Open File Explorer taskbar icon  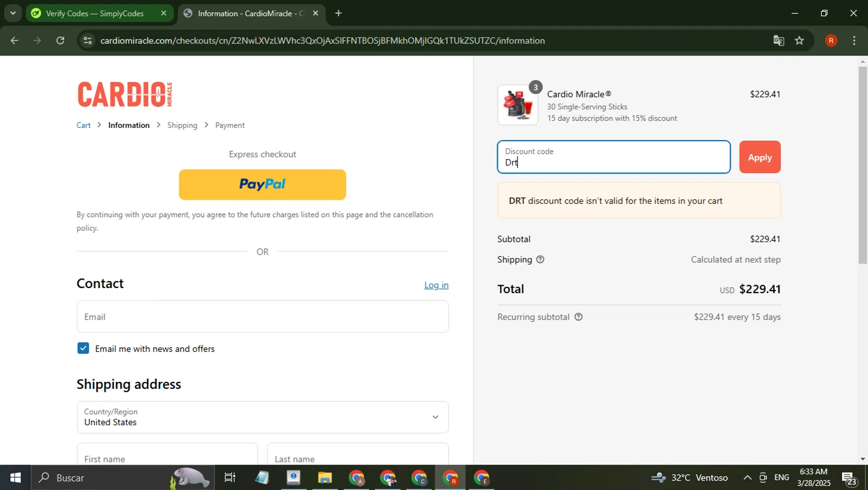325,478
